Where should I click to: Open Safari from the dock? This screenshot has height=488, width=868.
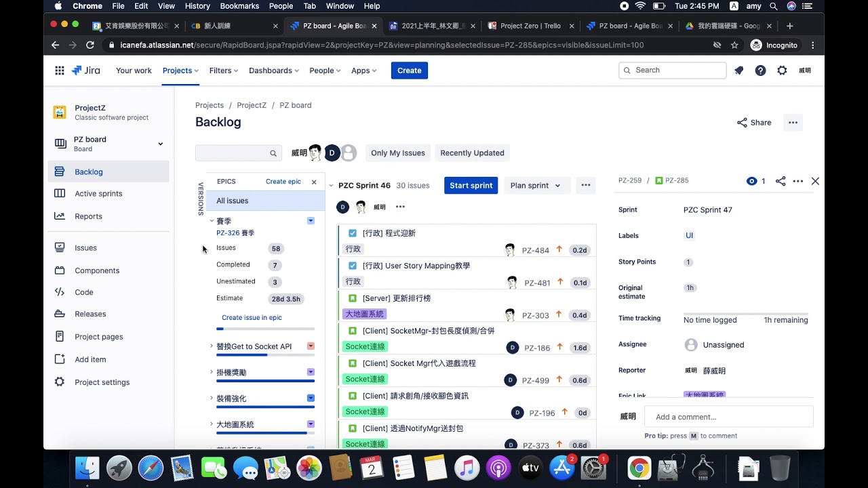(x=151, y=468)
